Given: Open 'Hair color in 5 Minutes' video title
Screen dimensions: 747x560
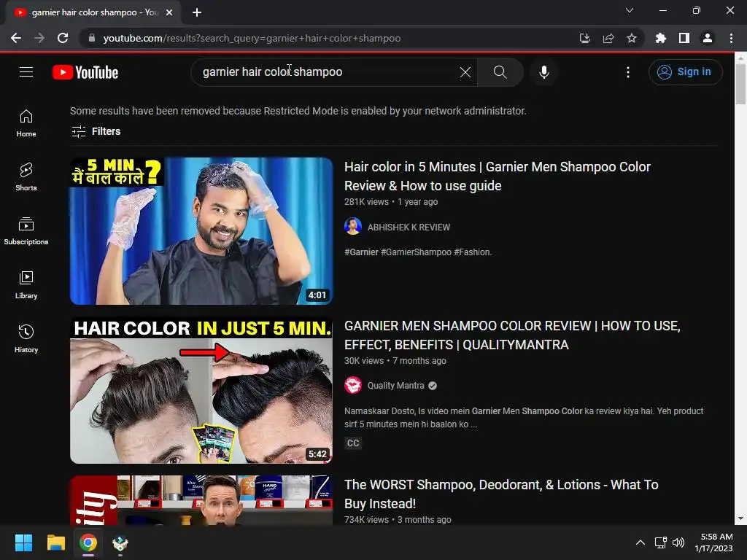Looking at the screenshot, I should pos(498,176).
